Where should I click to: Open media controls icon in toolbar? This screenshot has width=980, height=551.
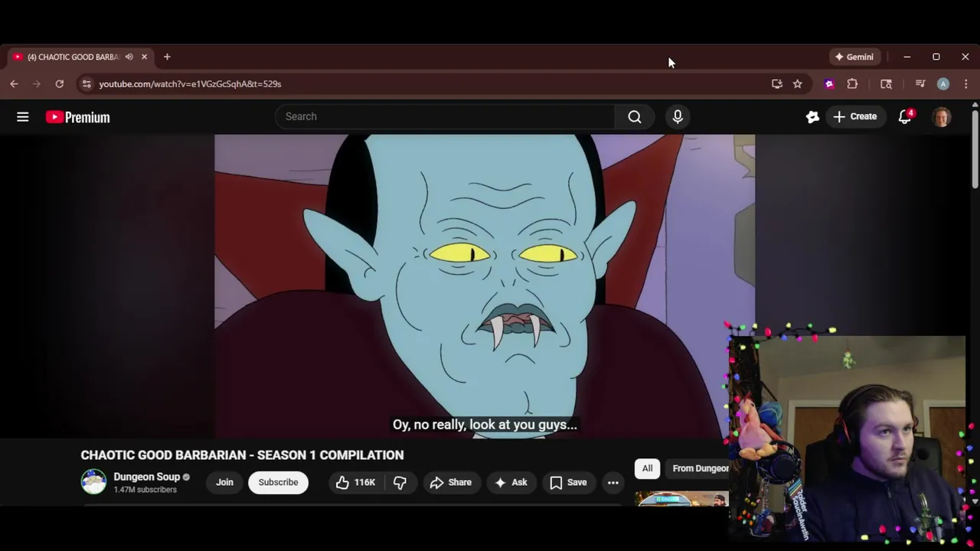pyautogui.click(x=920, y=84)
